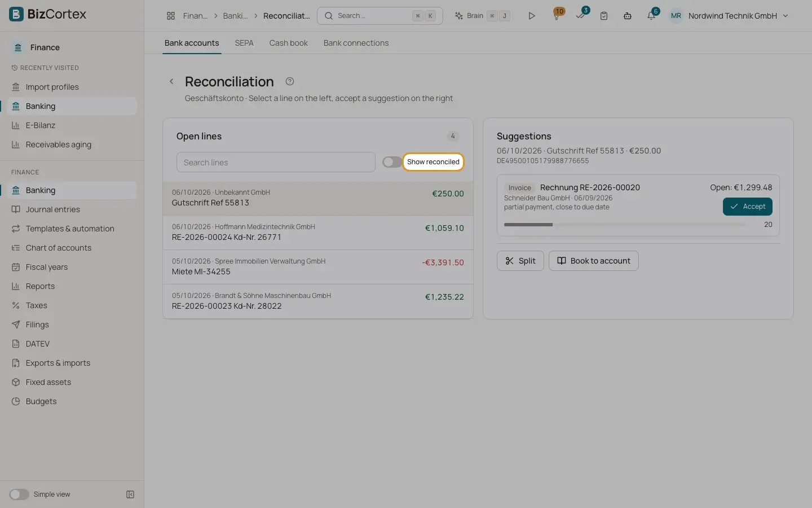Image resolution: width=812 pixels, height=508 pixels.
Task: Open the apps grid icon in breadcrumb
Action: (x=171, y=16)
